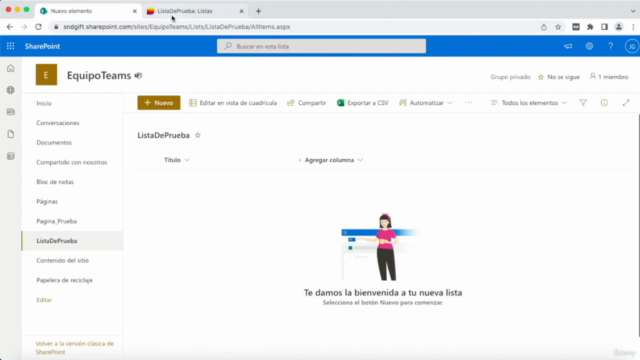This screenshot has width=640, height=360.
Task: Open SharePoint settings gear
Action: coord(589,46)
